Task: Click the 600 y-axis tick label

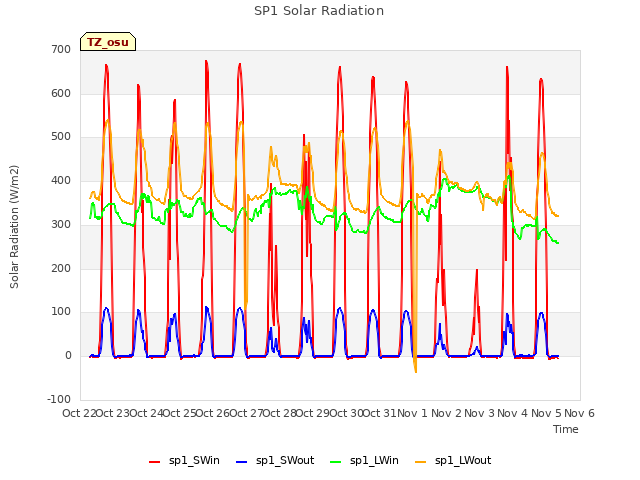Action: pos(61,93)
